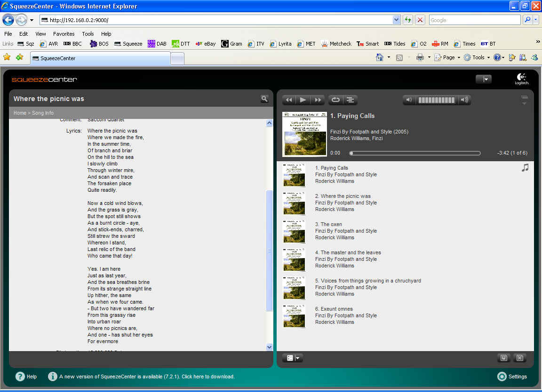Image resolution: width=542 pixels, height=392 pixels.
Task: Save the current playlist
Action: point(503,358)
